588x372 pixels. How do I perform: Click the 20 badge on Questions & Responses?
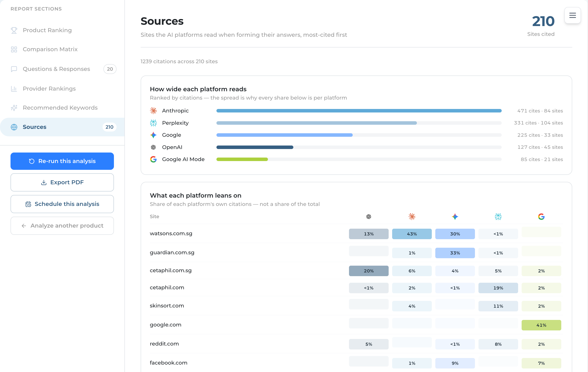coord(110,69)
